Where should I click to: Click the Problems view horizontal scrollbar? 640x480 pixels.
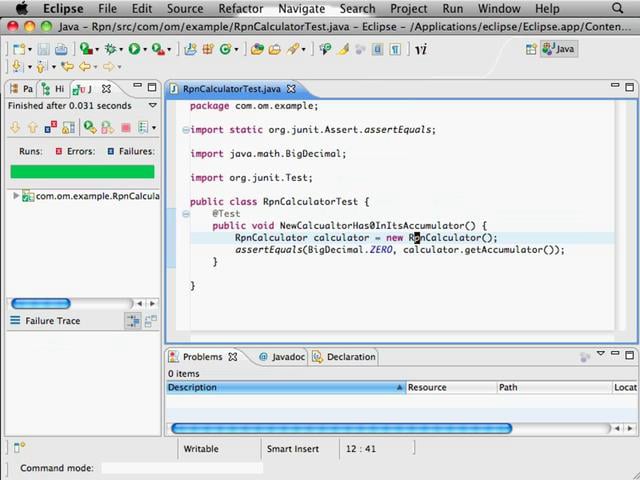pos(341,428)
